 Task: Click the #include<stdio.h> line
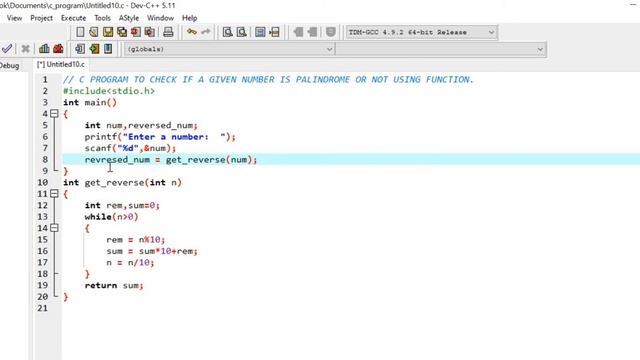(x=109, y=91)
